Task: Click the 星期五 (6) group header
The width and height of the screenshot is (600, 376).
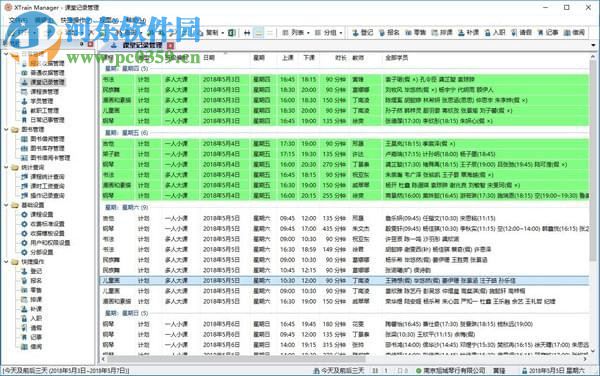Action: click(127, 133)
